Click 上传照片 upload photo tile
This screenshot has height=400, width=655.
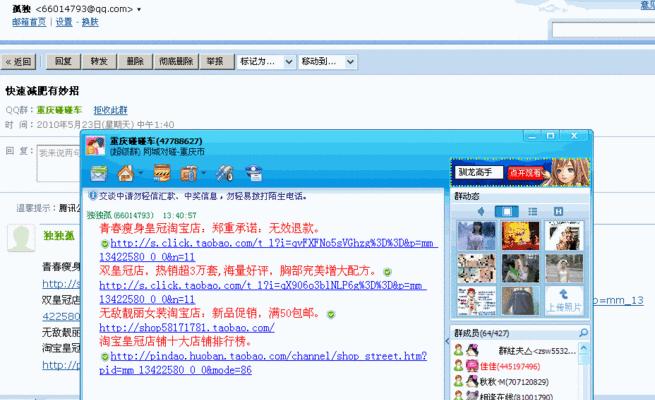564,301
